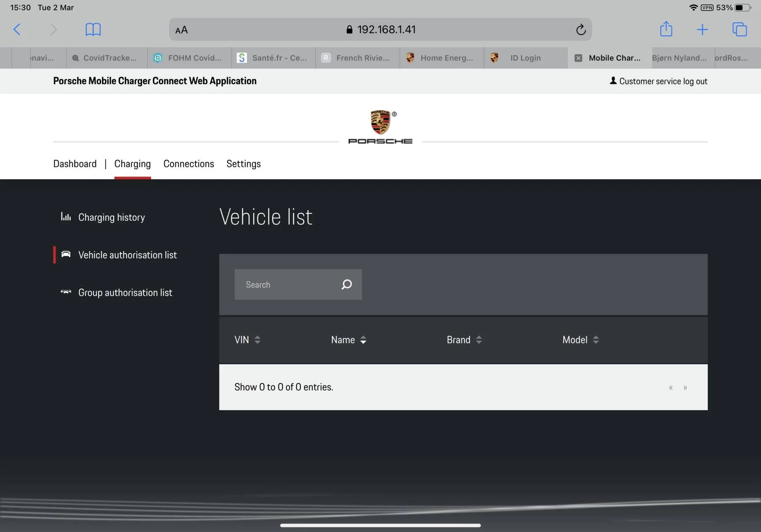Open the Connections menu item
Screen dimensions: 761x532
pos(189,163)
